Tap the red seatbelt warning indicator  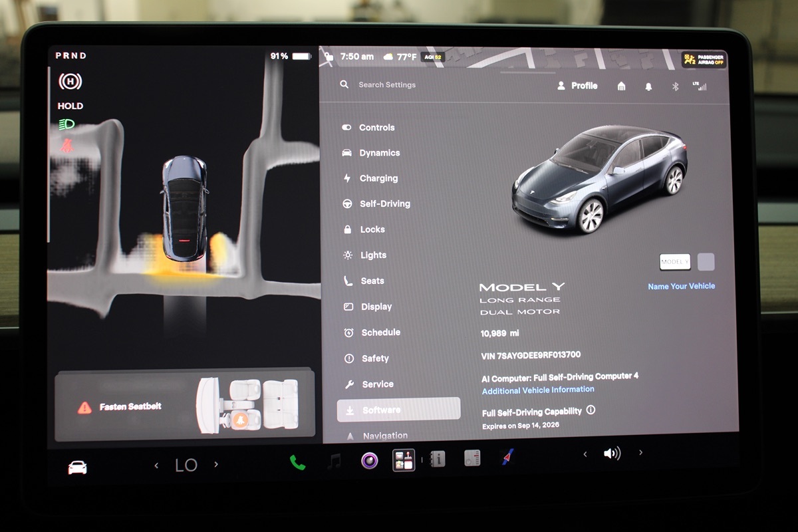click(66, 146)
